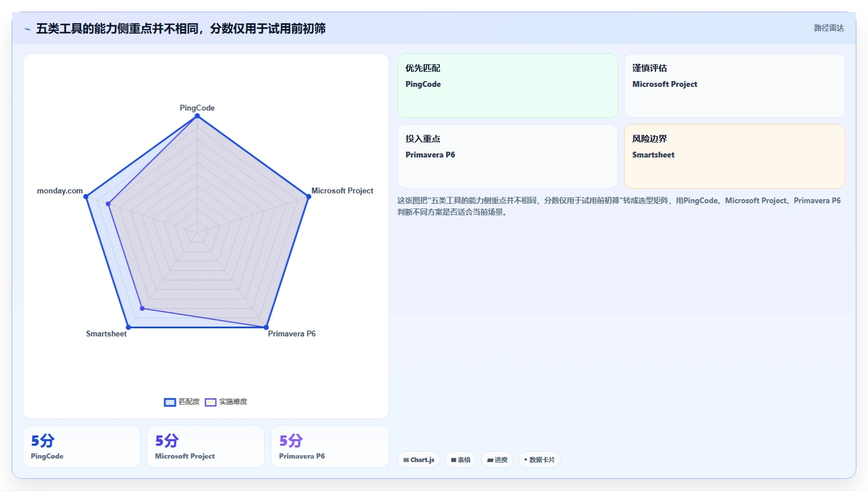The width and height of the screenshot is (868, 491).
Task: Click the 进度 tag chip
Action: coord(497,460)
